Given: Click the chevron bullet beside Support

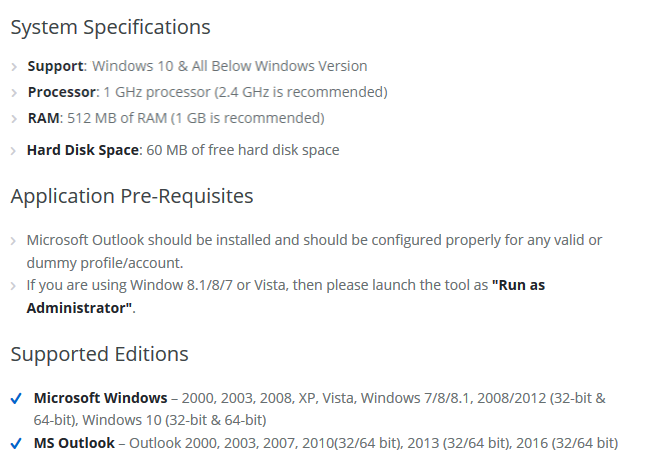Looking at the screenshot, I should (x=15, y=67).
